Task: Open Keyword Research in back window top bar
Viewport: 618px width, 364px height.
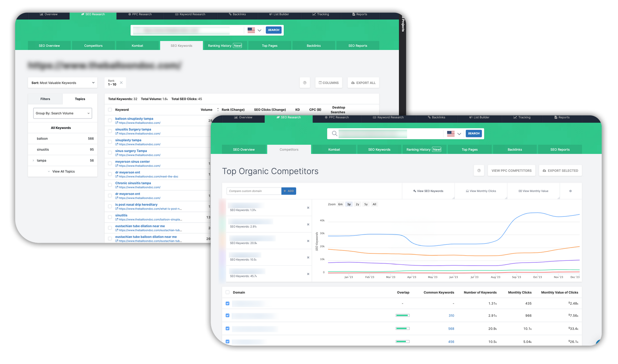Action: coord(190,14)
